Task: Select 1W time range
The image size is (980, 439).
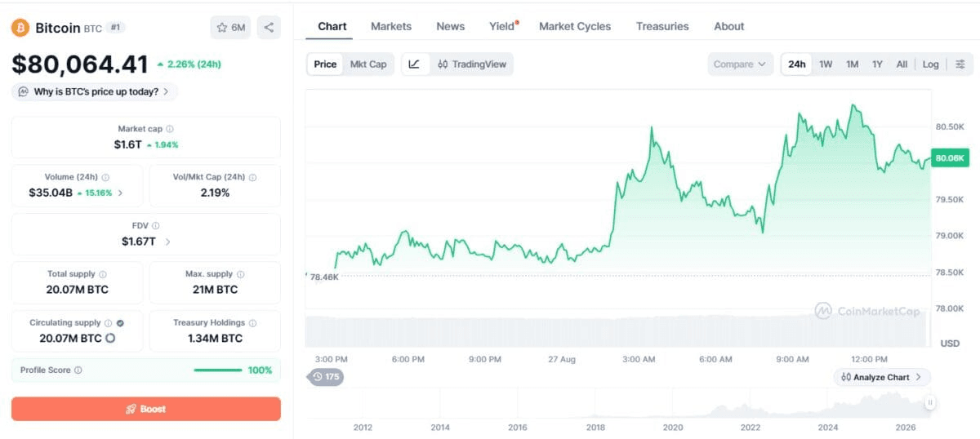Action: (826, 64)
